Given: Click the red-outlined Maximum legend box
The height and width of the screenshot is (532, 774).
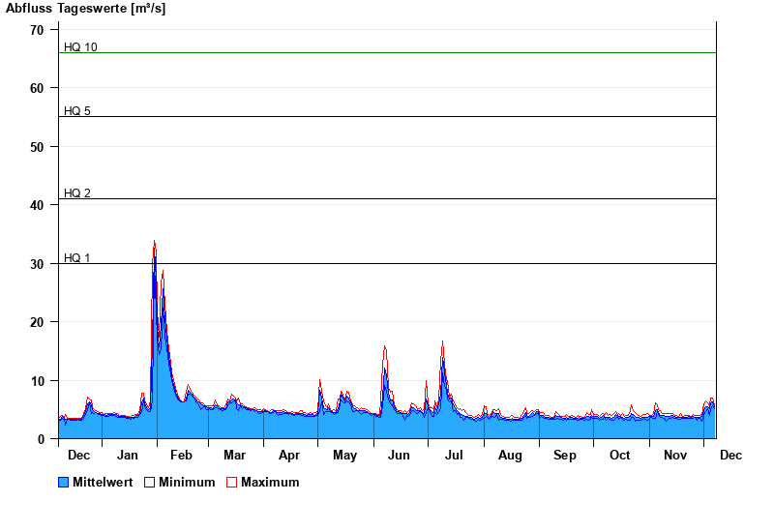Looking at the screenshot, I should [x=231, y=482].
